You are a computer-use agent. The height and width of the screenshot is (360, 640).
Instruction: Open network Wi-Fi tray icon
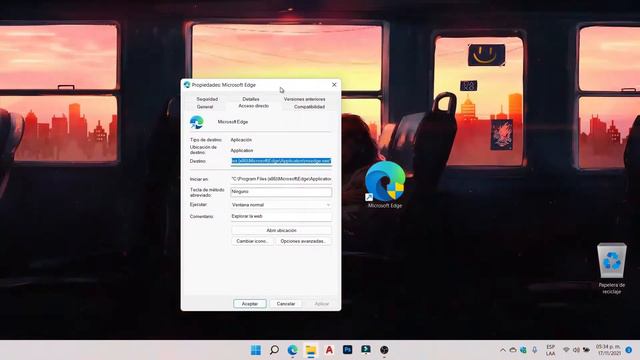[x=566, y=350]
